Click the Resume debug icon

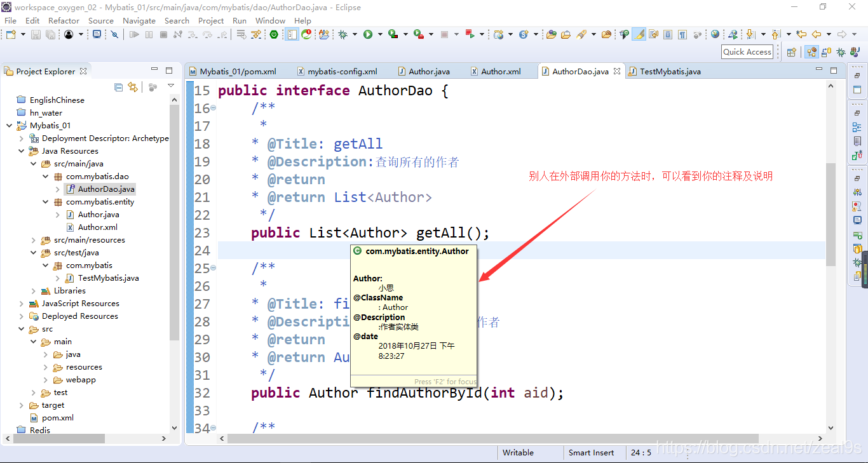pyautogui.click(x=134, y=34)
